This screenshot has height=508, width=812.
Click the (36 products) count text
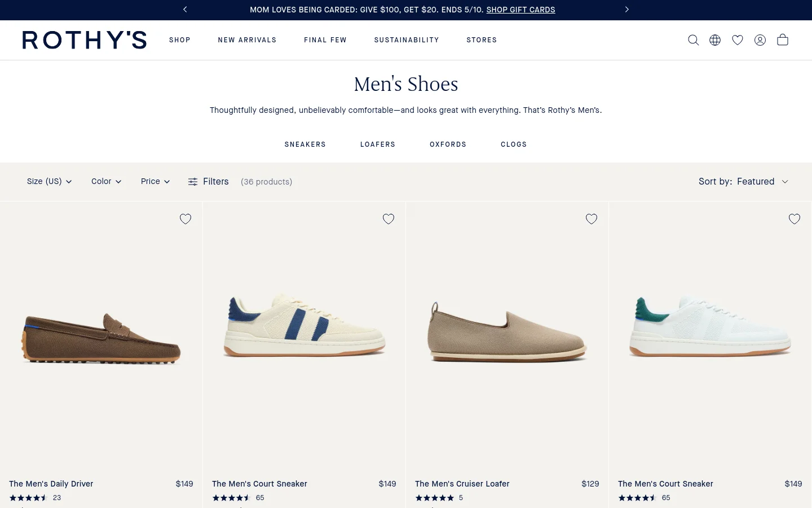tap(266, 182)
